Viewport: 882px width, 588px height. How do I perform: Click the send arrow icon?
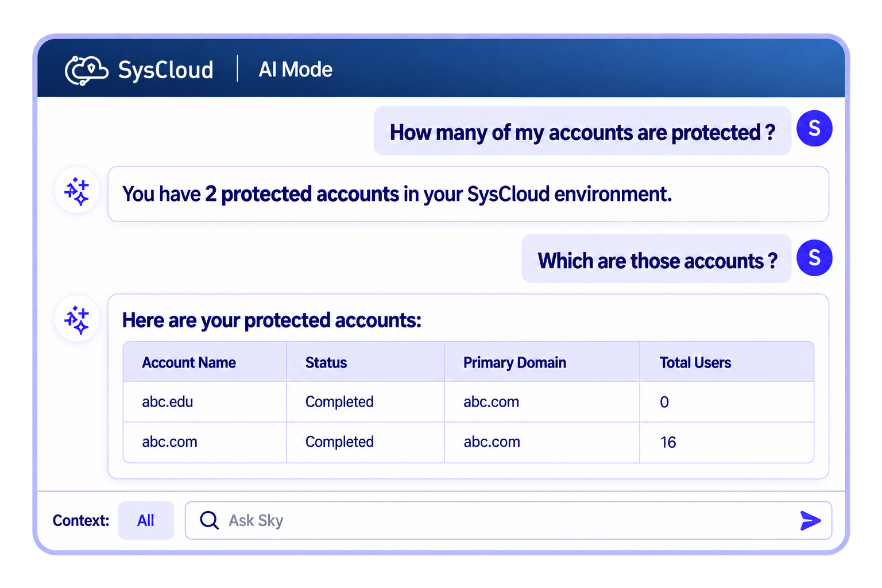(x=810, y=520)
